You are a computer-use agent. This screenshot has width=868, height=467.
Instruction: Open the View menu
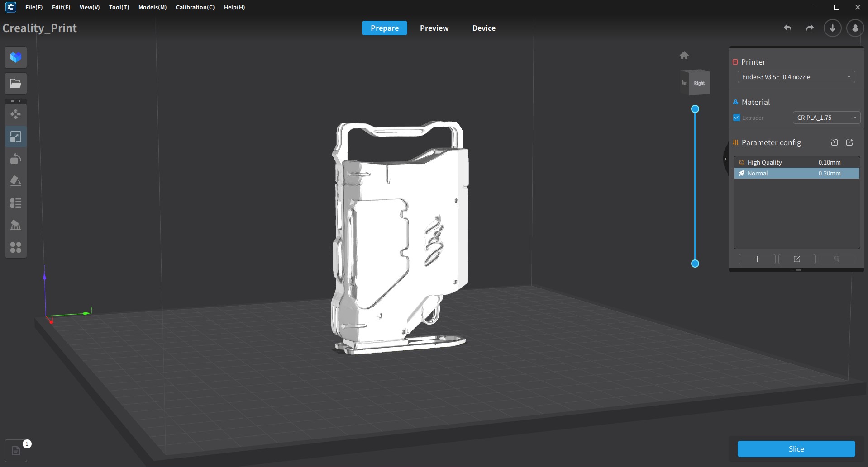(90, 7)
